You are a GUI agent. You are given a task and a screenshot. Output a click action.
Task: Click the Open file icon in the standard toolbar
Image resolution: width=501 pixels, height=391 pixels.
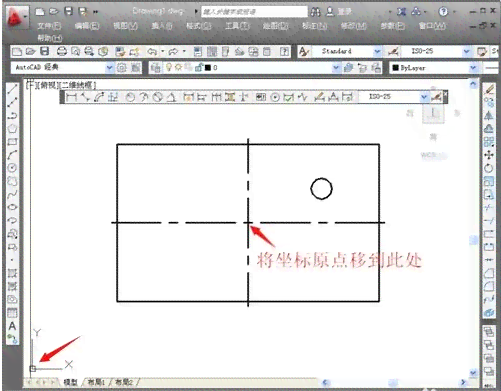tap(31, 52)
